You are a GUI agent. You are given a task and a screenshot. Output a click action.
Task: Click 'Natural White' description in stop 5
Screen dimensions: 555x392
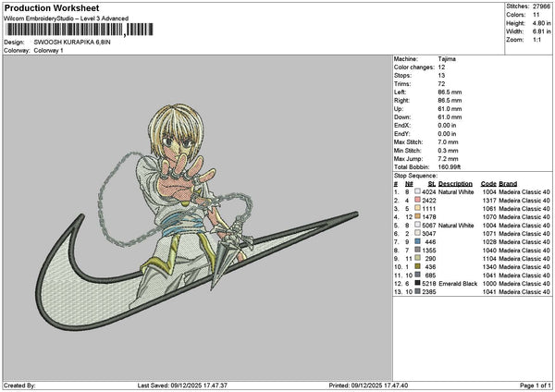point(456,226)
